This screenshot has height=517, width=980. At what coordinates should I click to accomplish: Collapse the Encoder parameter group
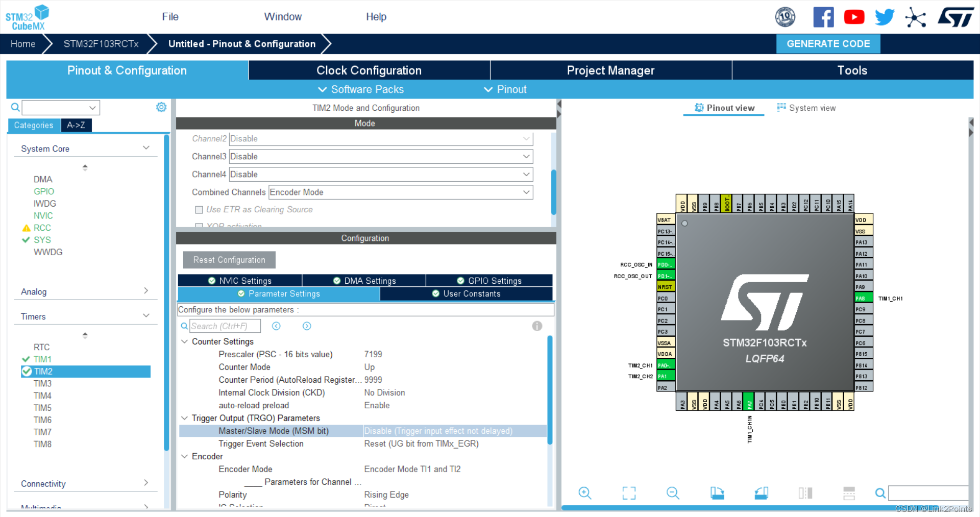coord(184,456)
